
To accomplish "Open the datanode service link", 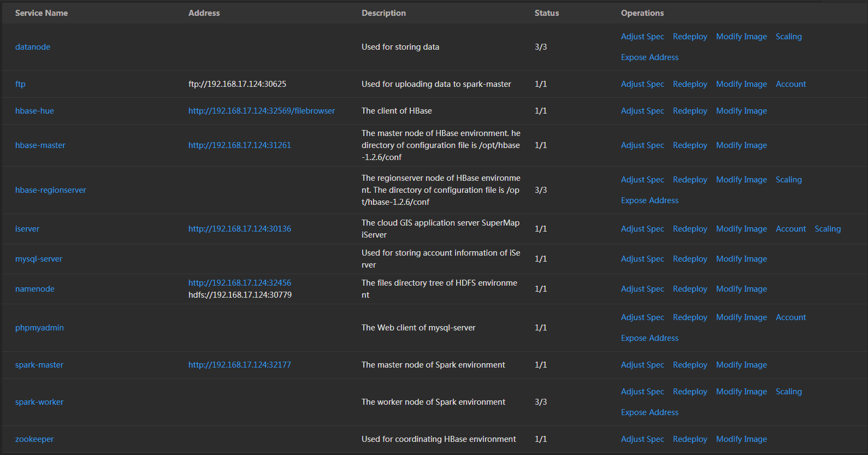I will tap(33, 47).
